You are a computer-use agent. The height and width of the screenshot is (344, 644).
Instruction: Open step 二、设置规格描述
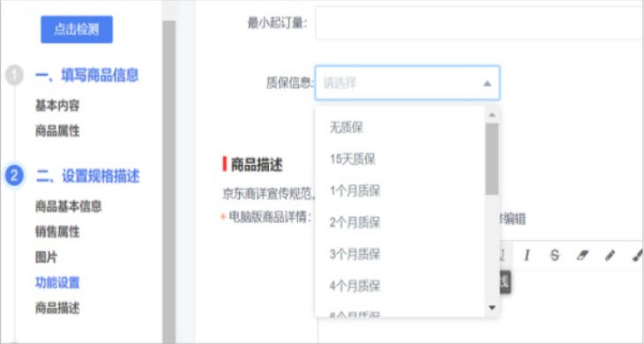pyautogui.click(x=87, y=176)
